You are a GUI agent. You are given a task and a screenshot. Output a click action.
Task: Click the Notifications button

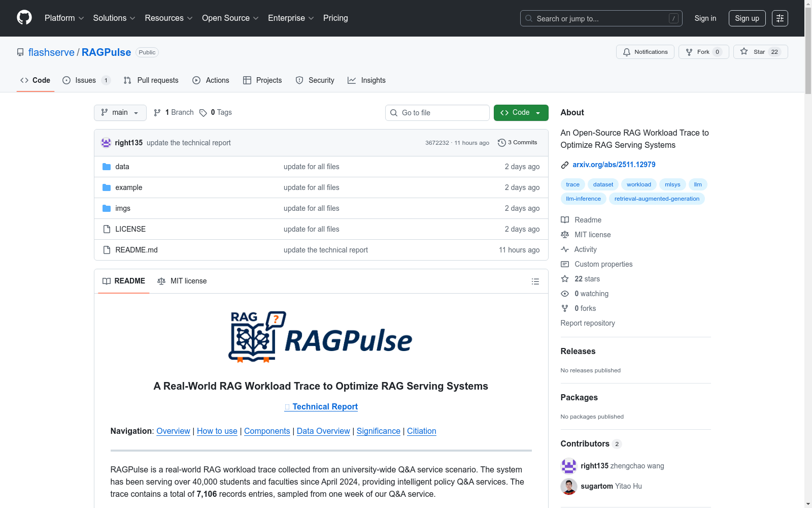[x=645, y=52]
